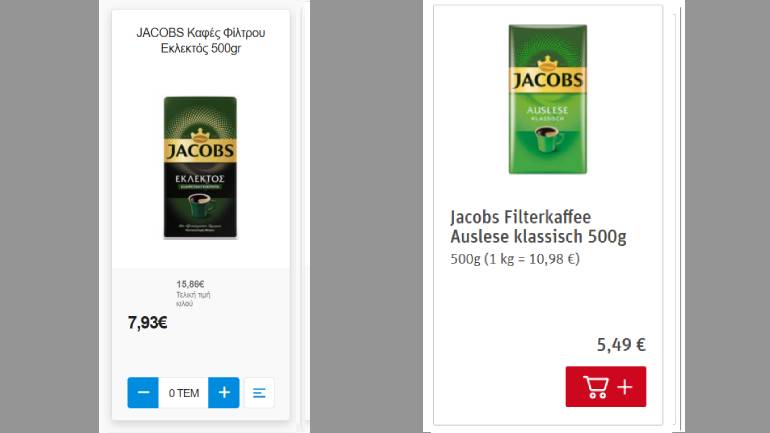The width and height of the screenshot is (770, 433).
Task: Open the "JACOBS Καφές Φίλτρου Εκλεκτός 500gr" title
Action: [x=200, y=40]
